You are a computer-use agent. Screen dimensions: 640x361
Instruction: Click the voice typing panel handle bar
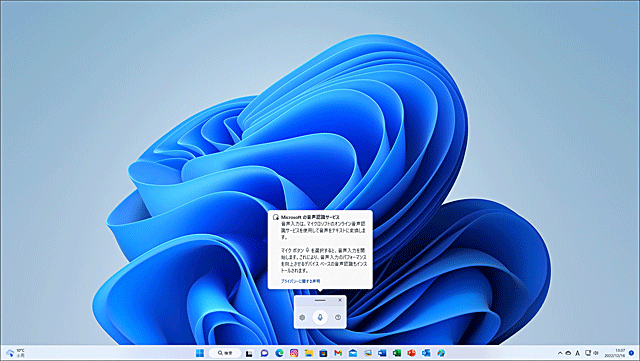point(320,300)
